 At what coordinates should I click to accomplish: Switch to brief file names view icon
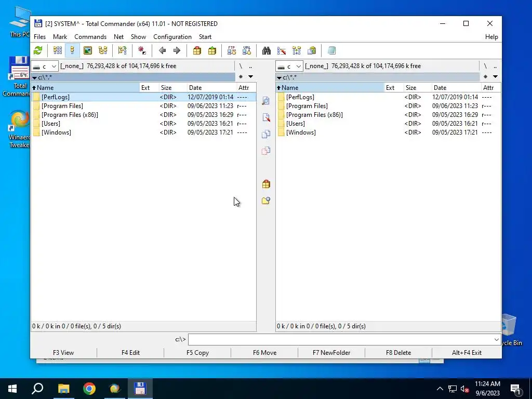point(58,50)
